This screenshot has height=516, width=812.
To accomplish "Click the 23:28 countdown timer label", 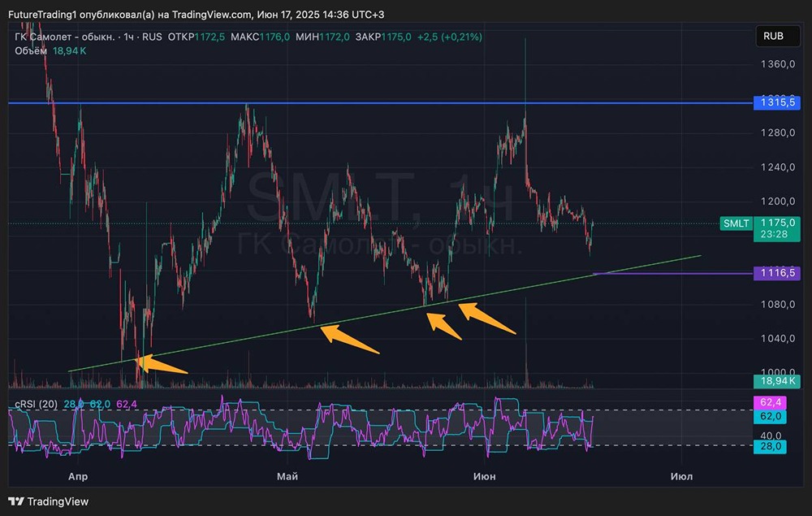I will click(x=774, y=234).
